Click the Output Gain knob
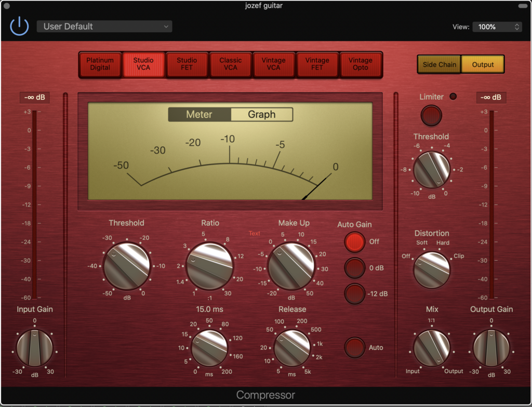This screenshot has width=532, height=407. coord(491,348)
